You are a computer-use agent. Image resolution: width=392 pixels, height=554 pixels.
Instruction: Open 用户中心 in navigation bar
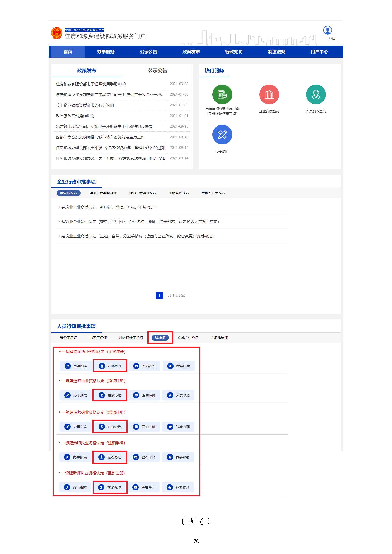coord(319,52)
